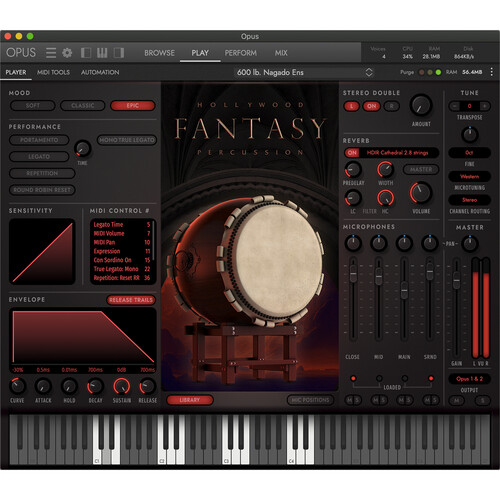Disable the Reverb ON toggle

352,153
